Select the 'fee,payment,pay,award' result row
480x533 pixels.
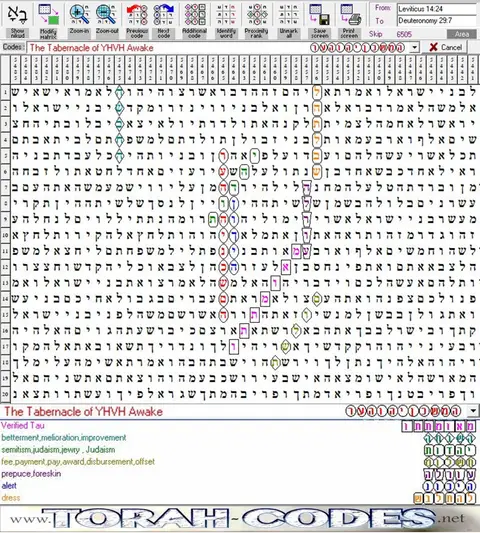239,462
